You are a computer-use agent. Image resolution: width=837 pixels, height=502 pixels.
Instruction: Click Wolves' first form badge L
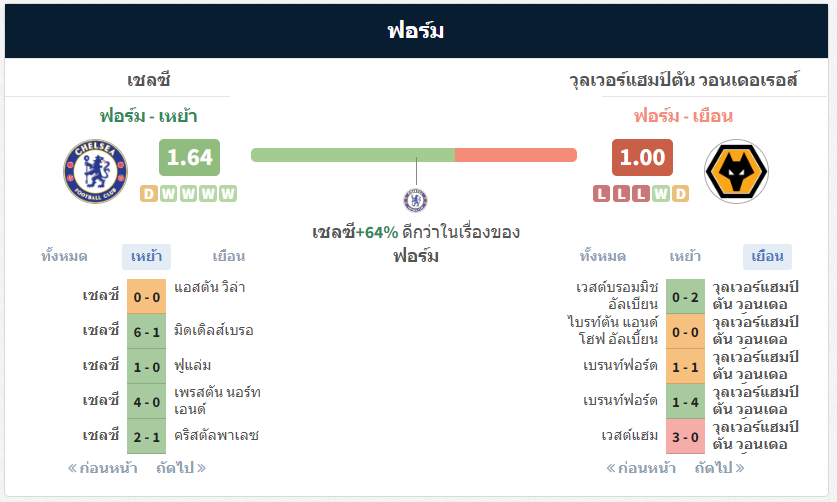[x=602, y=193]
